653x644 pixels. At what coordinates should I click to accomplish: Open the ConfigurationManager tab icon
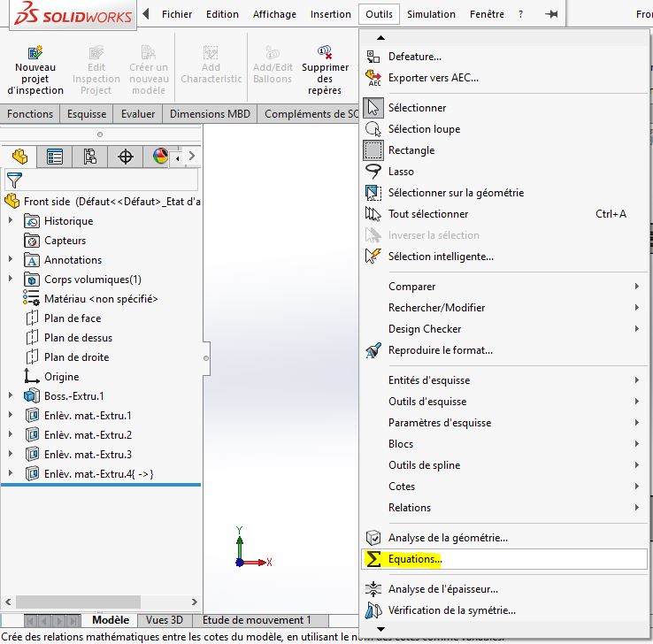click(x=90, y=157)
